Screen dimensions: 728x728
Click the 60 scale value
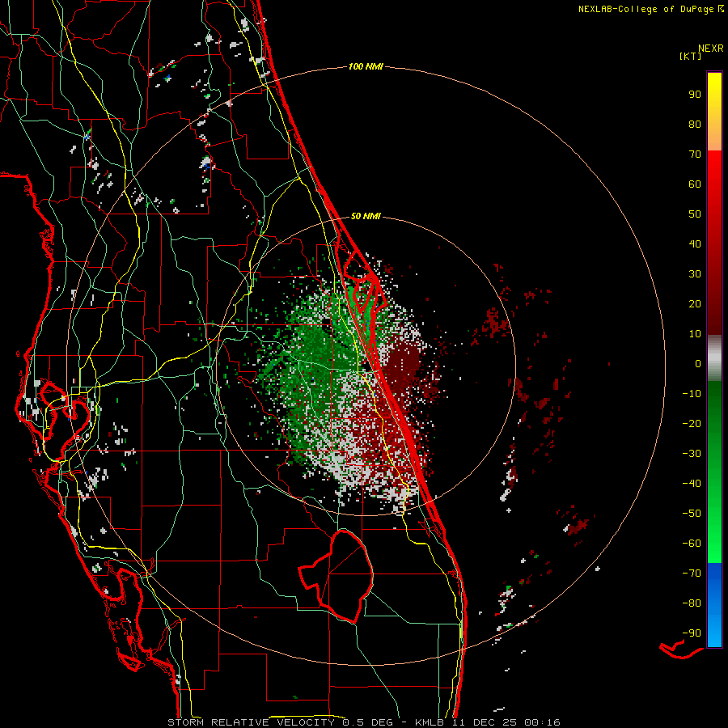pos(695,184)
